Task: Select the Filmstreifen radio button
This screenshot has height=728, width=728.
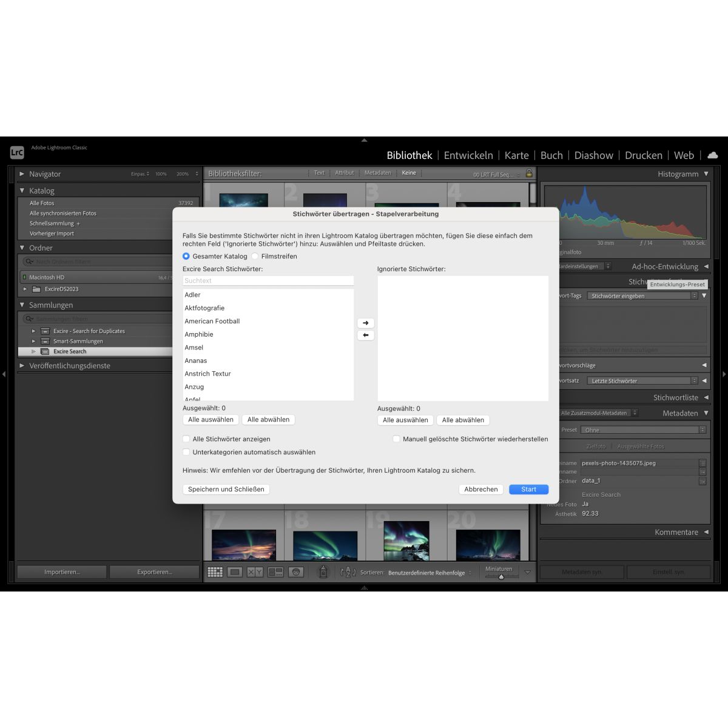Action: click(255, 257)
